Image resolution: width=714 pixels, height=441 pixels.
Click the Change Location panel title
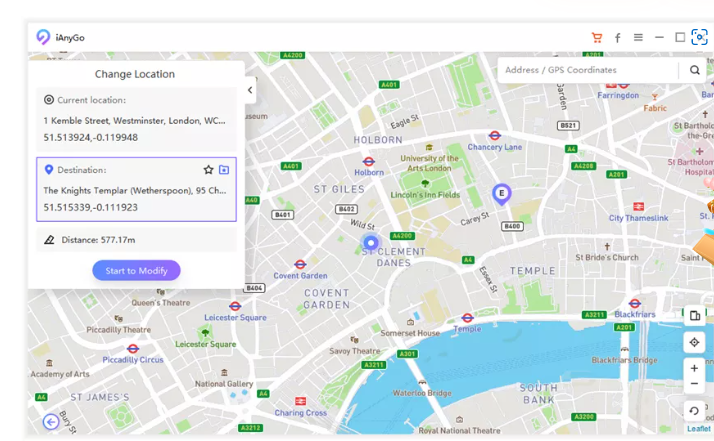(x=135, y=74)
